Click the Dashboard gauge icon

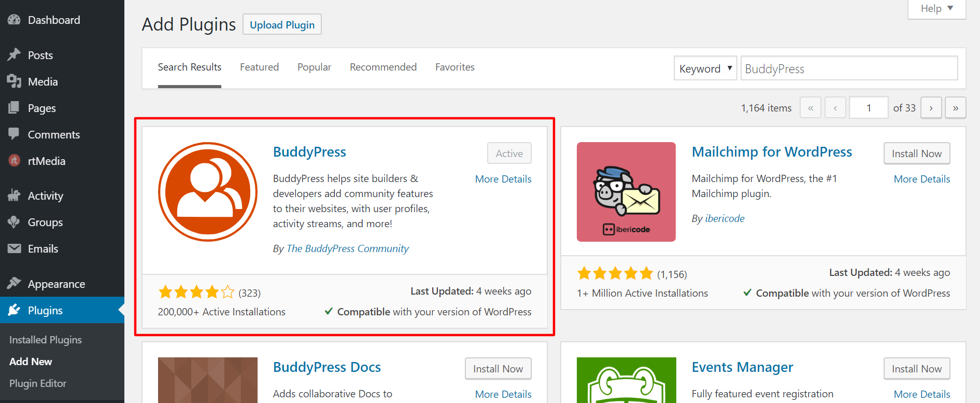[x=14, y=20]
